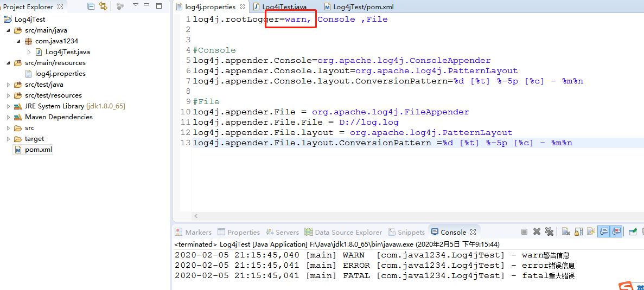Close the Console tab

point(473,232)
